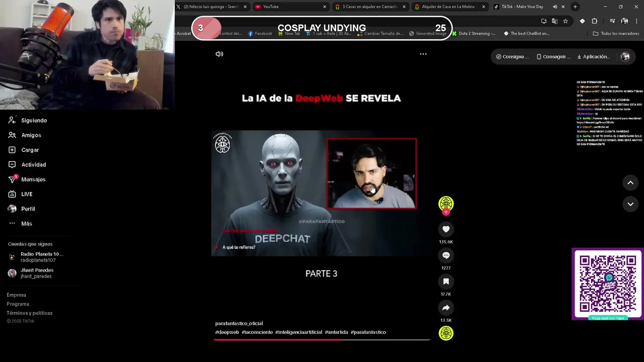Click the #parafantastico hashtag
Screen dimensions: 644x362
click(x=368, y=332)
